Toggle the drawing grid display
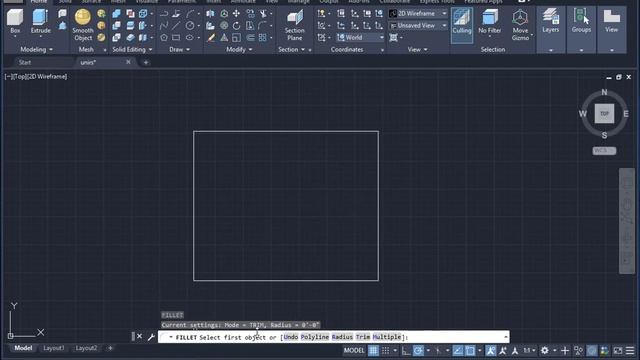This screenshot has width=640, height=360. 373,350
